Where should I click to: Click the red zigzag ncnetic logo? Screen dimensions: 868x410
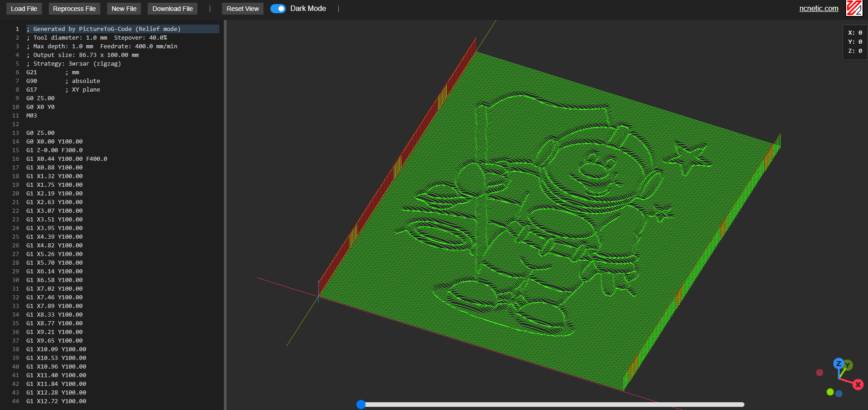pos(854,8)
